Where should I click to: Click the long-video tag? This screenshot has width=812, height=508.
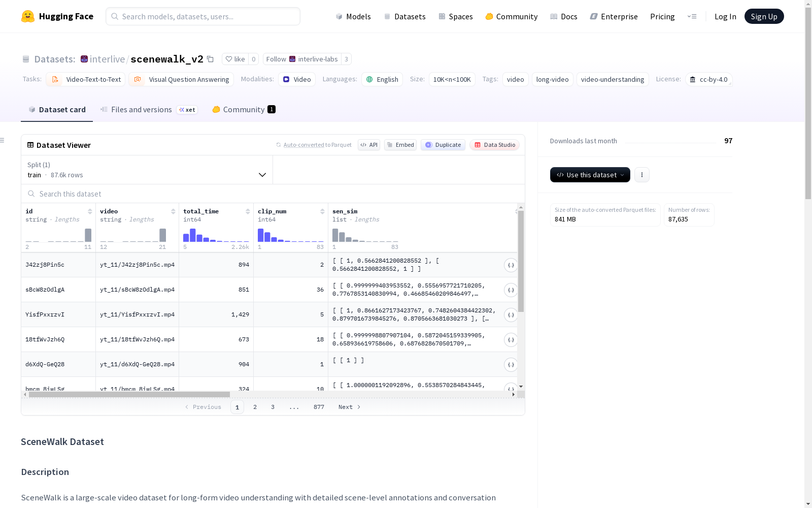552,79
